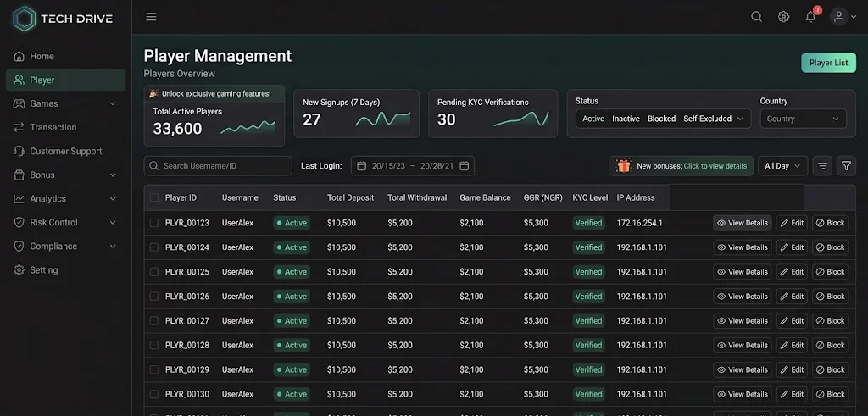Expand the Compliance sidebar submenu
Screen dimensions: 868x416
click(113, 247)
